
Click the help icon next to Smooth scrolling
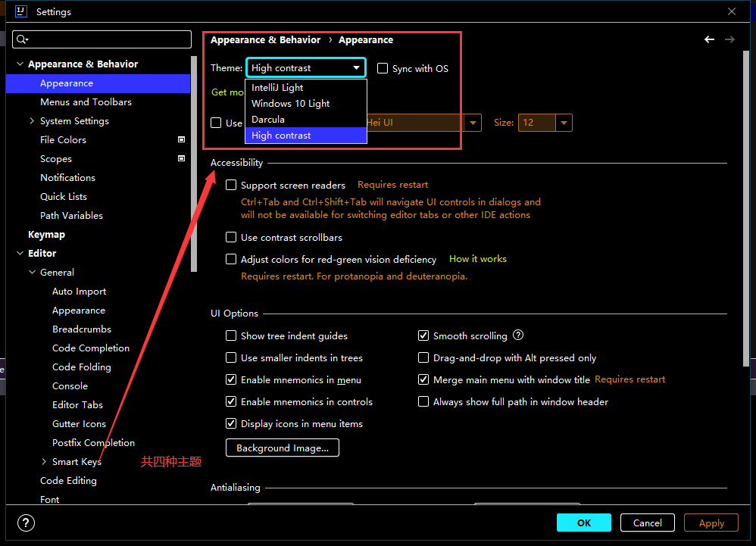pyautogui.click(x=518, y=335)
